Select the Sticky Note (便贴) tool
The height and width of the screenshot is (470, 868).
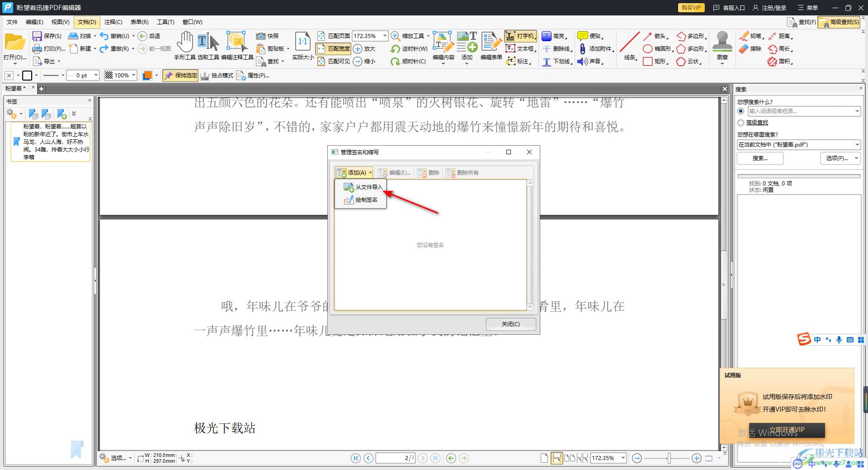point(591,36)
